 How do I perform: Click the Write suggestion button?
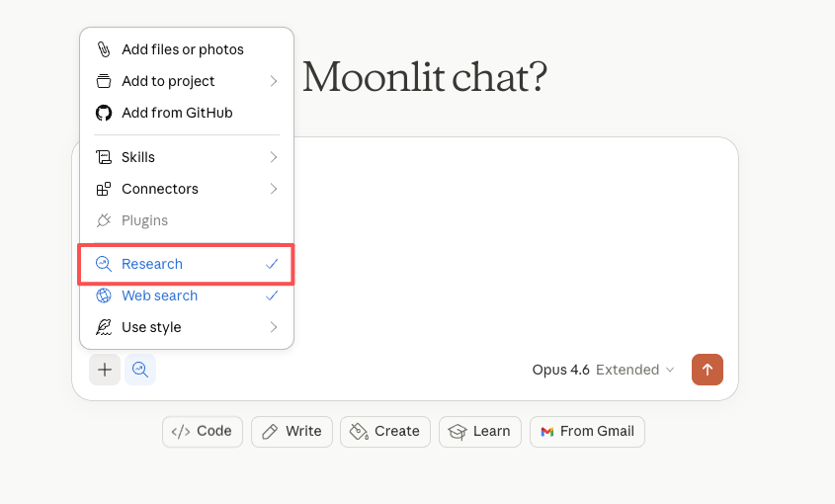point(292,431)
